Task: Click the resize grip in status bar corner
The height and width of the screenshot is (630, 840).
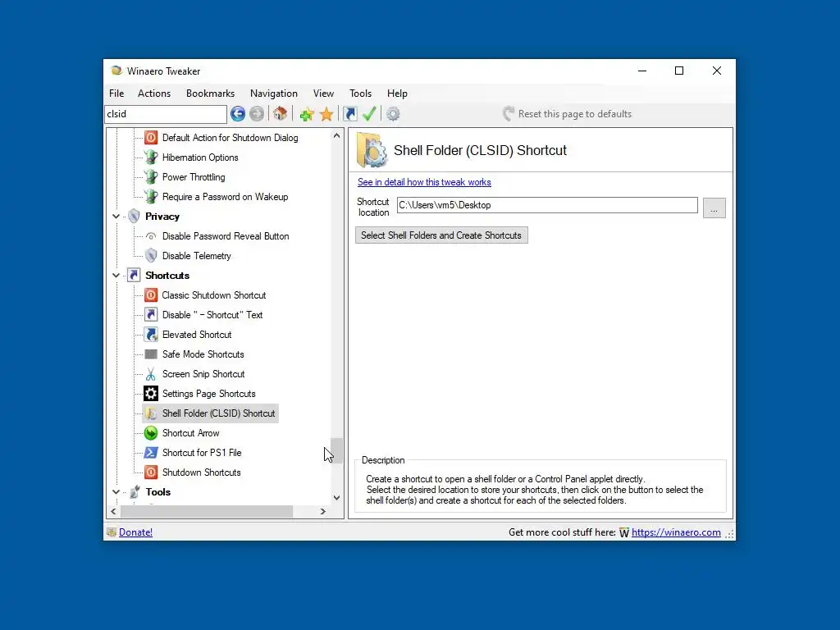Action: point(729,533)
